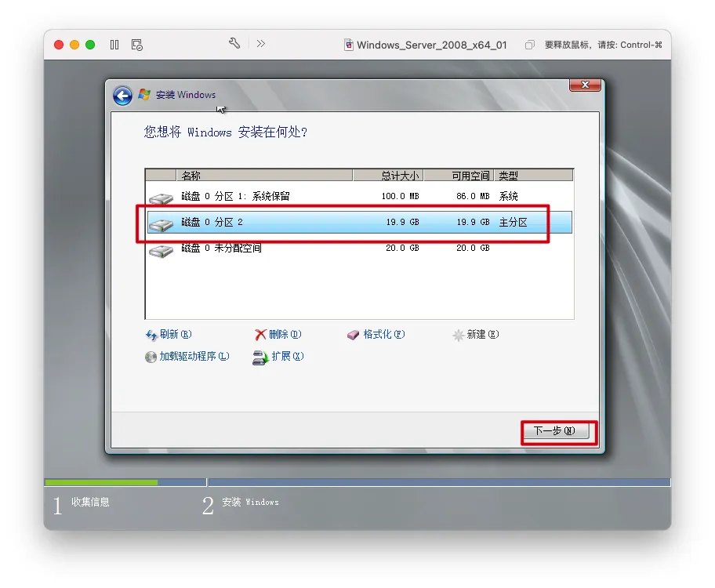Click the red macOS close button

(x=59, y=45)
